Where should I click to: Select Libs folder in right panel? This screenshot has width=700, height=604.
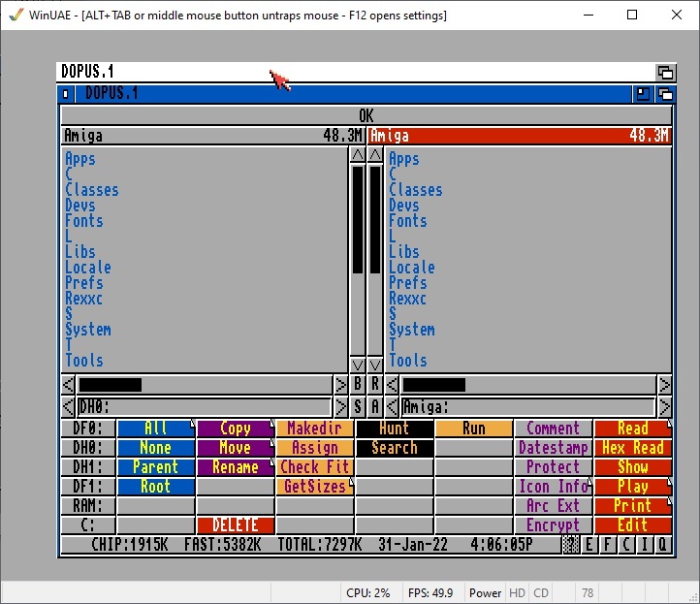point(404,252)
